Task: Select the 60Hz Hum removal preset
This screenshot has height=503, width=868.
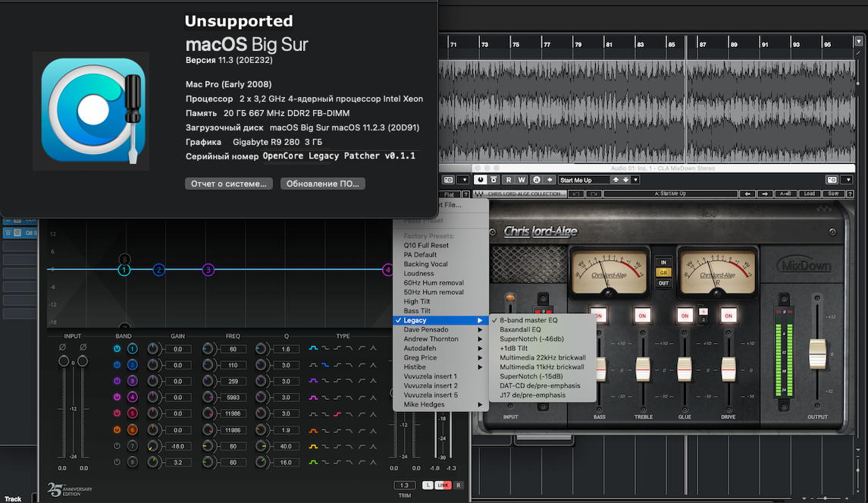Action: (x=433, y=283)
